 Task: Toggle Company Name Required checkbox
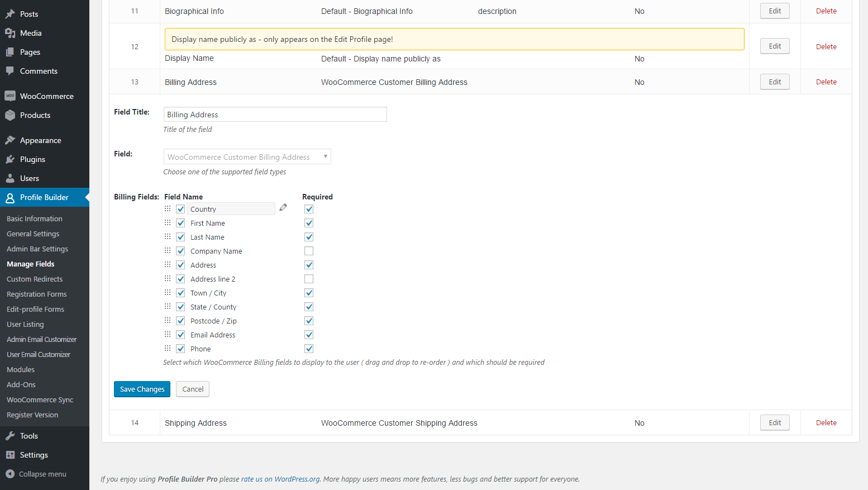pyautogui.click(x=309, y=251)
